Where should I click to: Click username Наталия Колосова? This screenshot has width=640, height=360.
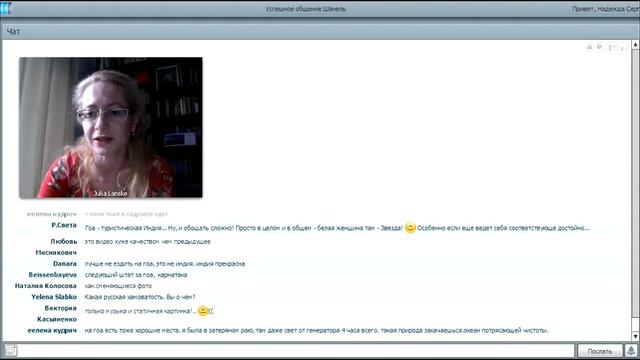[x=46, y=286]
